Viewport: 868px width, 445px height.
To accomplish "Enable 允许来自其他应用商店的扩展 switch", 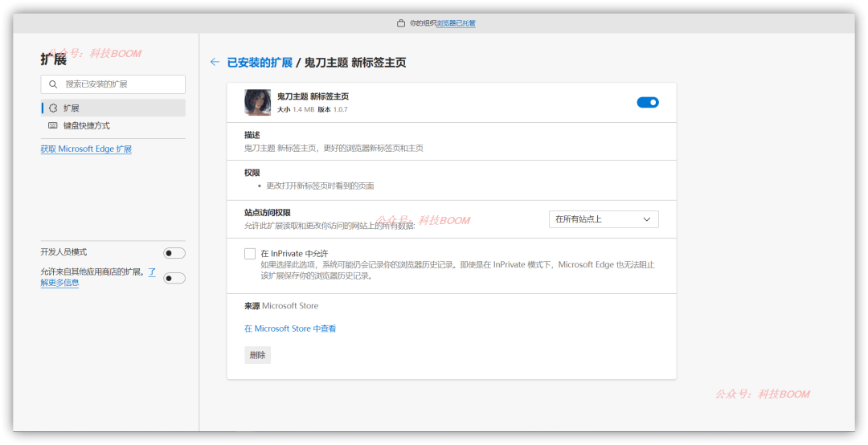I will click(x=174, y=278).
